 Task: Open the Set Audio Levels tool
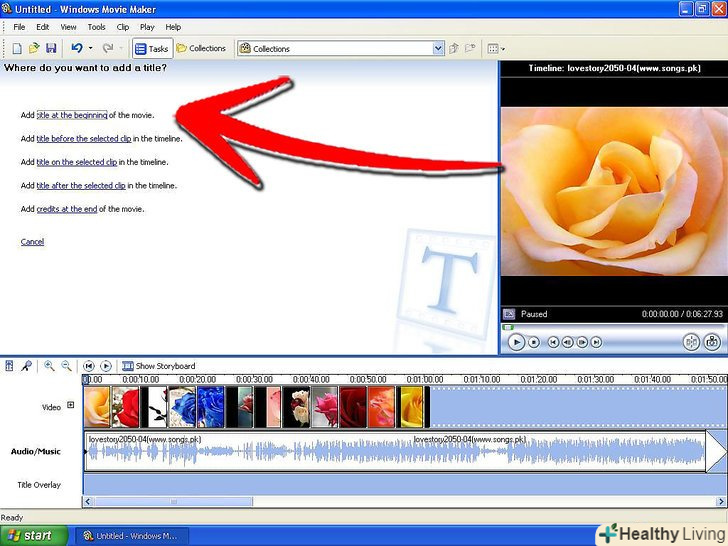point(9,366)
